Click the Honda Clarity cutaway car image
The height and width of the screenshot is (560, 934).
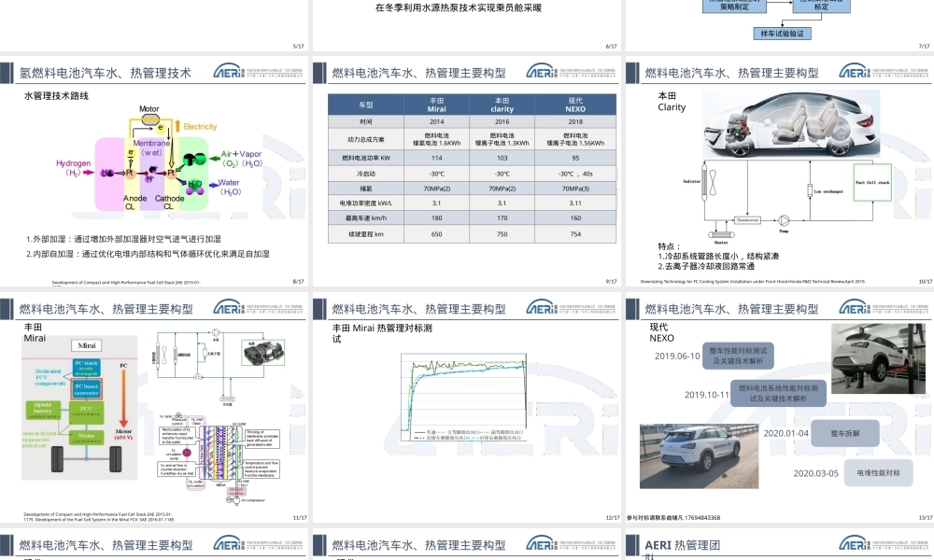(791, 124)
